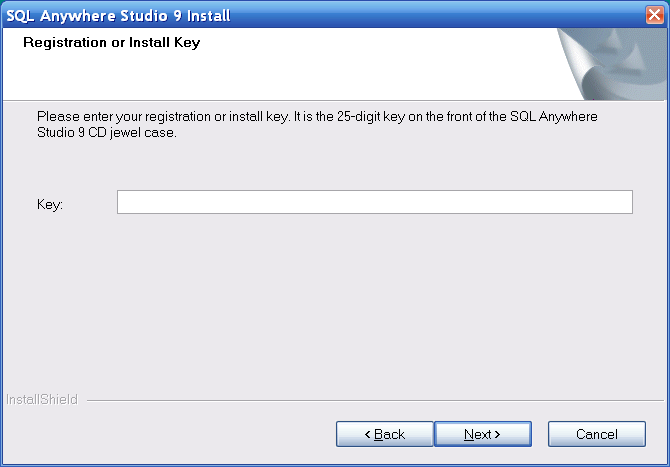Click the empty Key text field

coord(374,202)
